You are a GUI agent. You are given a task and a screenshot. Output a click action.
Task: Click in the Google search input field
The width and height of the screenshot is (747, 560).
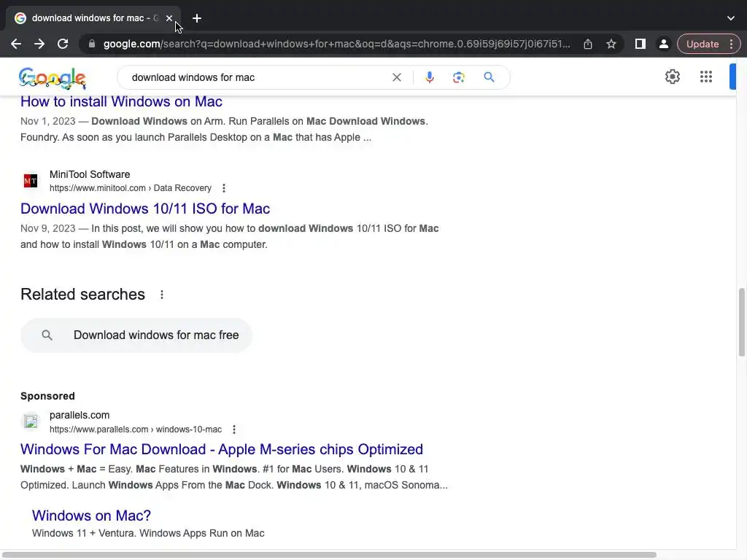click(258, 77)
